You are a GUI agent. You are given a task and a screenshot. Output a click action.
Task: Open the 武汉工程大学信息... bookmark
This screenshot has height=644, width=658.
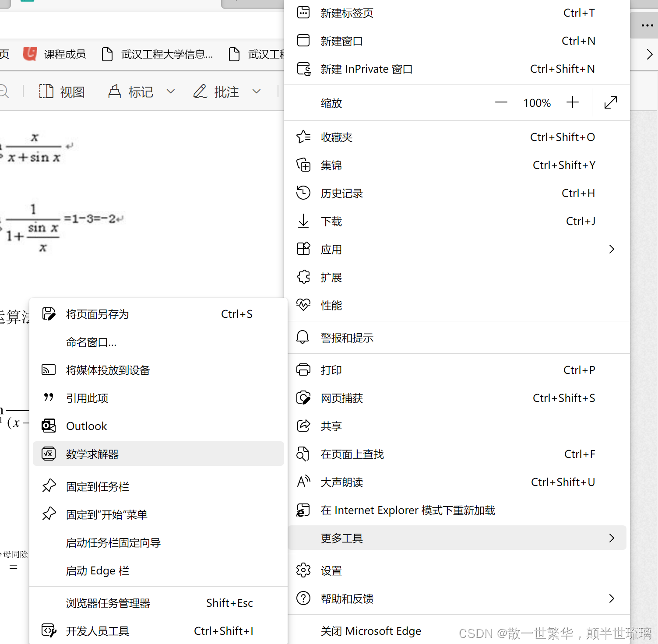(157, 54)
